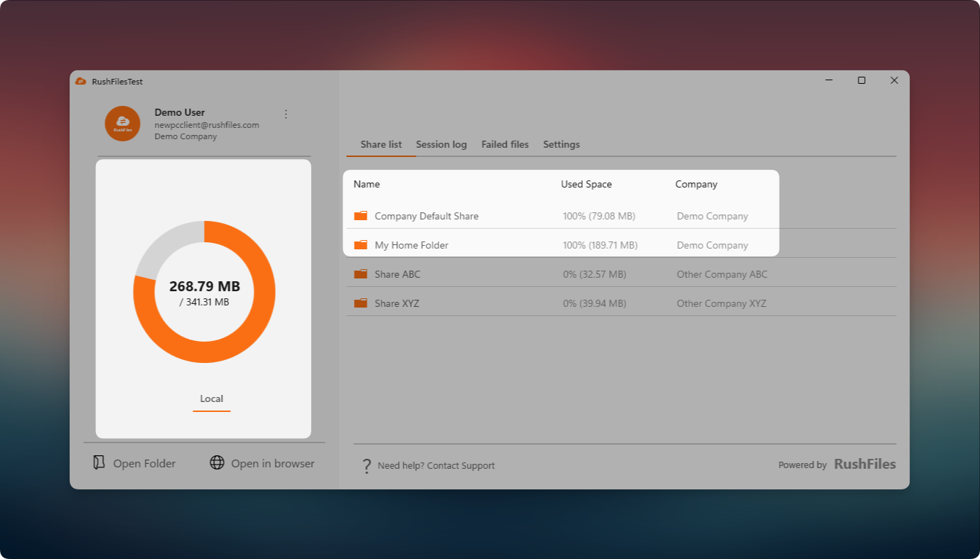Click the 0% (32.57 MB) value
The image size is (980, 559).
595,274
